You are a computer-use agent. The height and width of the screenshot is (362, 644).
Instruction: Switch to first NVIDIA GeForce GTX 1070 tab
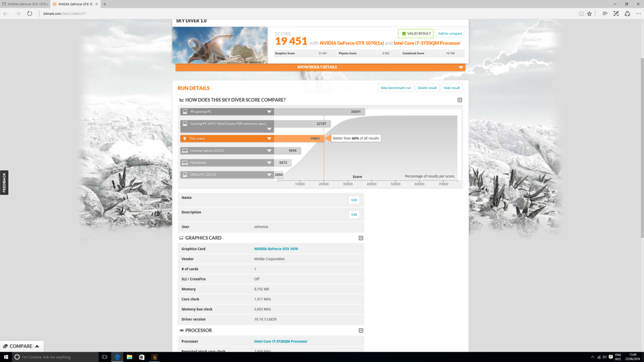coord(25,4)
